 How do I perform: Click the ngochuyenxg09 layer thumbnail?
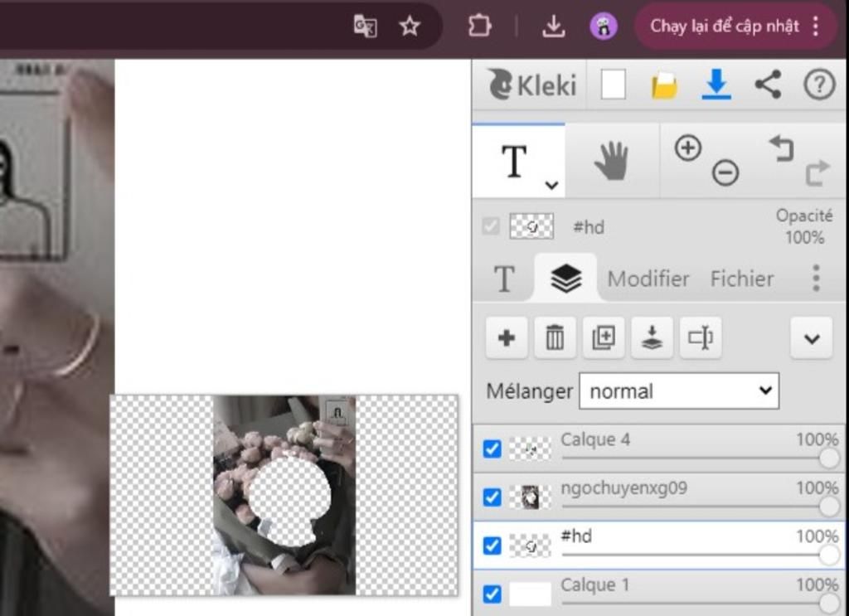tap(530, 497)
